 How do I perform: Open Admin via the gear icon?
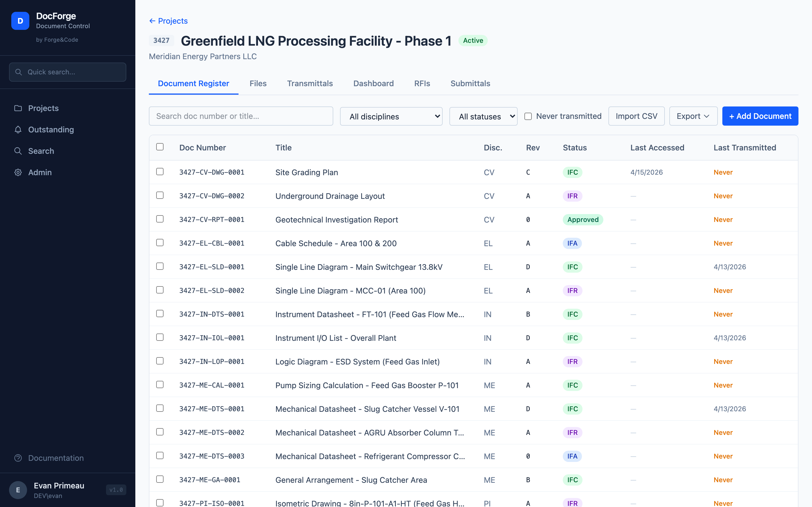(x=18, y=172)
